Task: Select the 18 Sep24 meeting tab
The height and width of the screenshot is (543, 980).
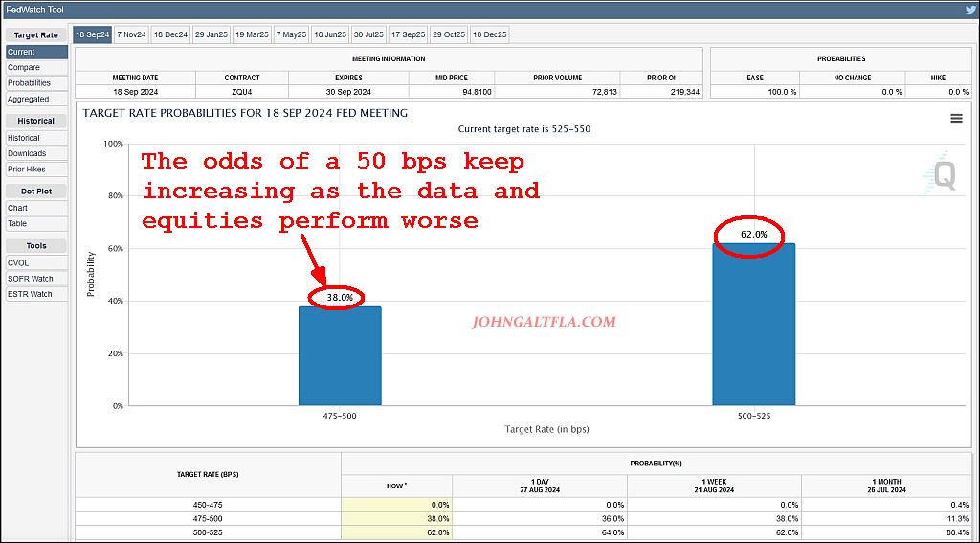Action: pyautogui.click(x=93, y=34)
